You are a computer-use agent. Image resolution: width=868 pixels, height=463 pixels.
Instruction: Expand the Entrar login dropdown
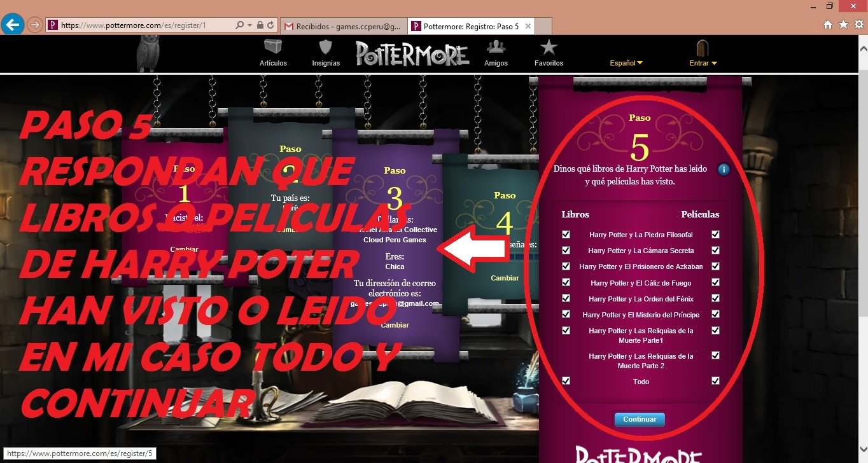click(703, 63)
